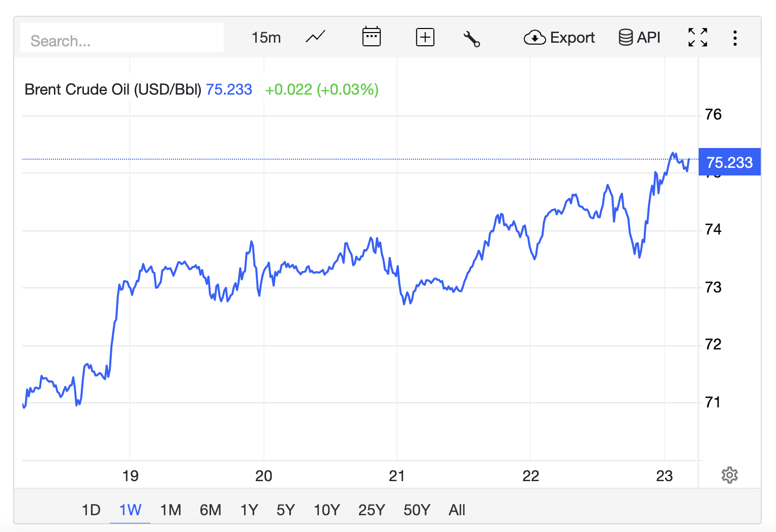This screenshot has width=776, height=532.
Task: Select the 1W time range tab
Action: tap(130, 510)
